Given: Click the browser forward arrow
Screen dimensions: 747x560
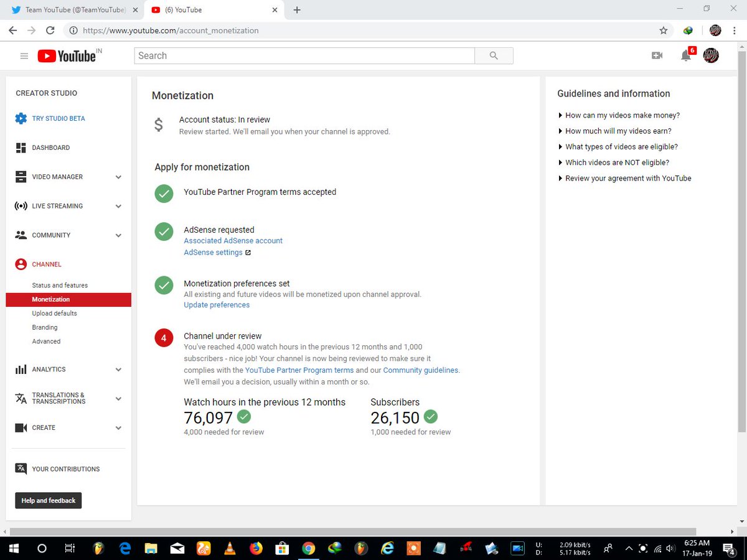Looking at the screenshot, I should 32,30.
